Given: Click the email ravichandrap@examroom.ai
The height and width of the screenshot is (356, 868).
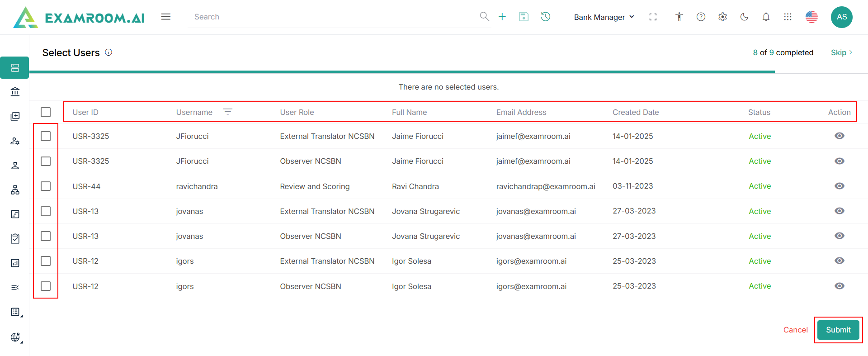Looking at the screenshot, I should point(546,186).
